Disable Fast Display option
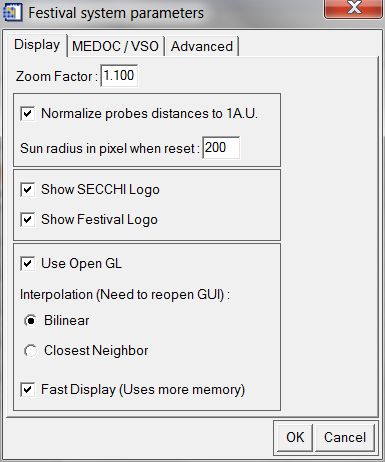The image size is (385, 462). click(27, 390)
